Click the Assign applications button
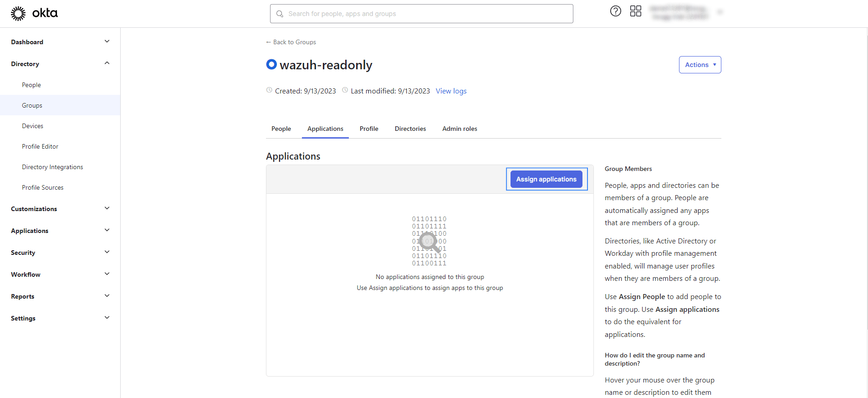868x398 pixels. pos(546,179)
